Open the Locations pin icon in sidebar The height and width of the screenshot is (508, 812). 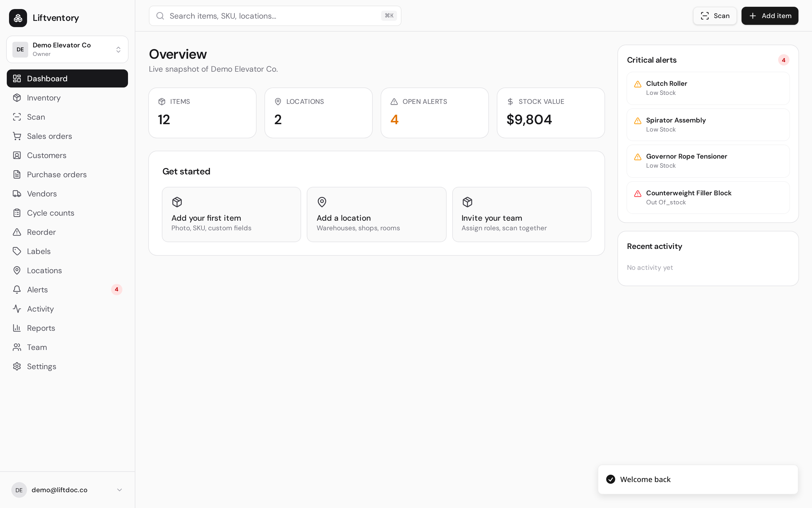point(17,270)
